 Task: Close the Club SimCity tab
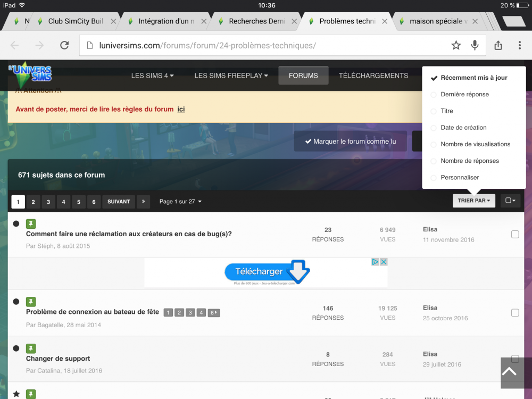(113, 21)
